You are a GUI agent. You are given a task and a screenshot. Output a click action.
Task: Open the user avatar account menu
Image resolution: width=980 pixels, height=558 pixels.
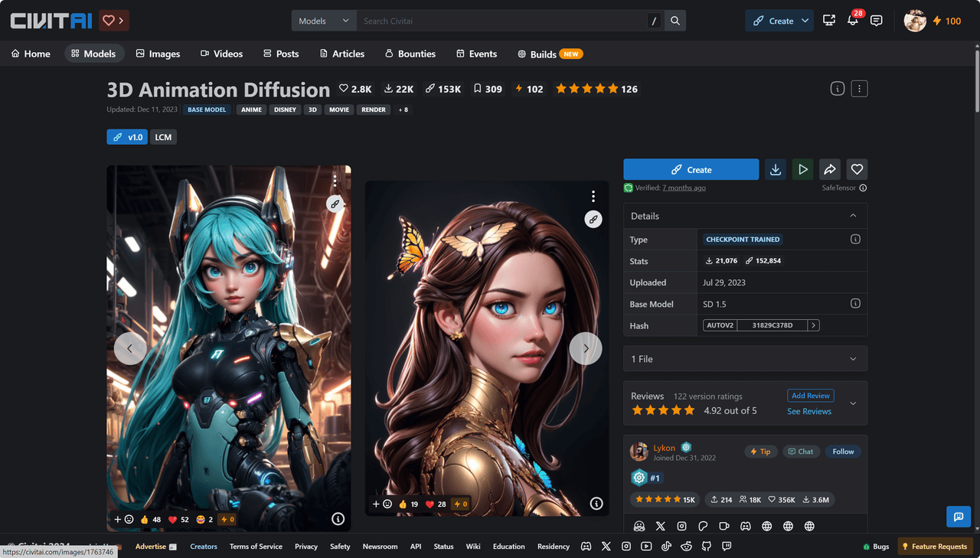915,21
